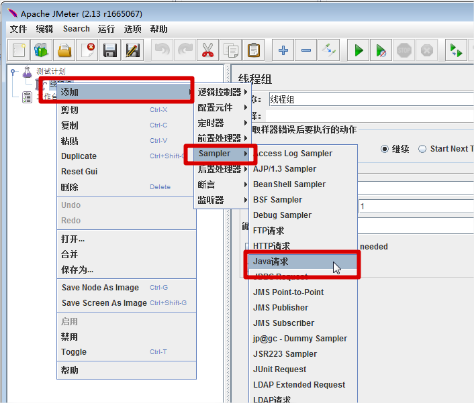Choose 删除 in the context menu
This screenshot has height=404, width=474.
point(126,187)
